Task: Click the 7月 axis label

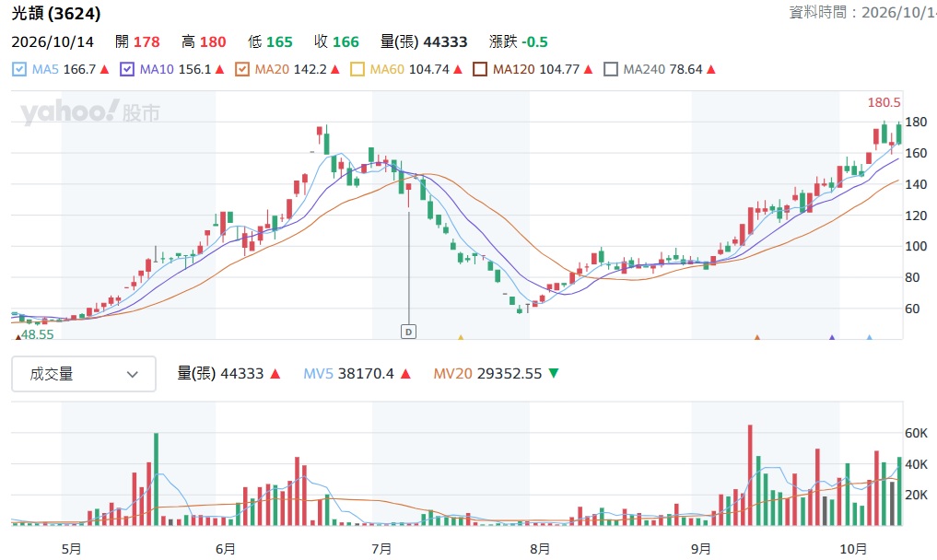Action: click(x=381, y=549)
